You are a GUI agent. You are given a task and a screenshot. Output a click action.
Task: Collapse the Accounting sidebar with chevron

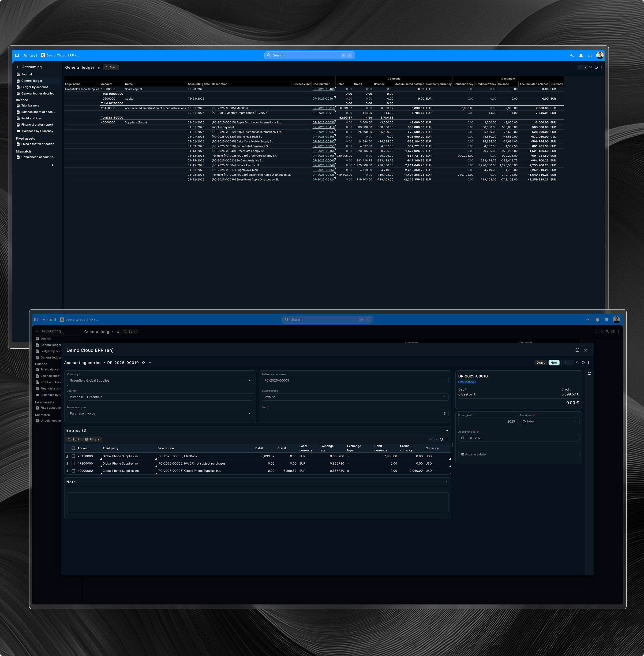[52, 165]
